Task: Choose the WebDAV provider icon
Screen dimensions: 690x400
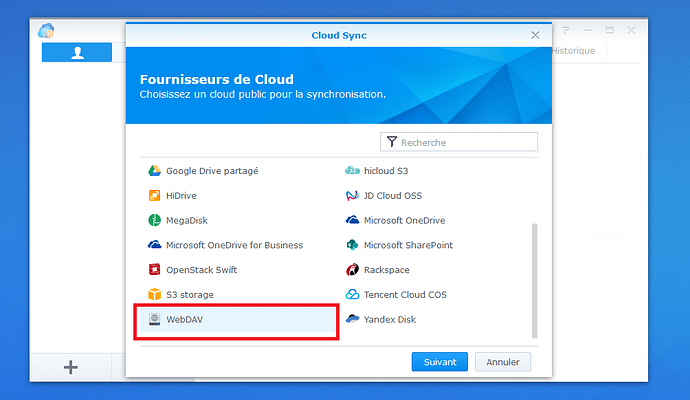Action: pos(155,320)
